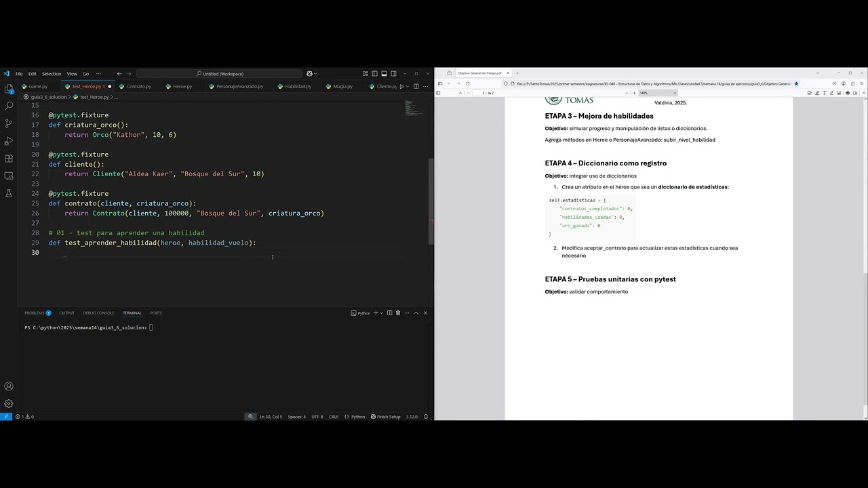Toggle the PDF viewer sidebar
The image size is (868, 488).
(x=438, y=93)
